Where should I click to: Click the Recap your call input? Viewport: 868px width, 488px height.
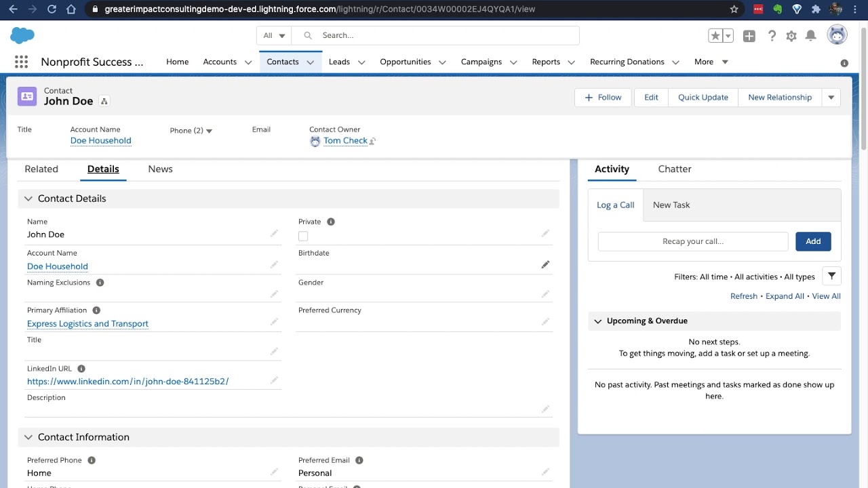point(693,241)
